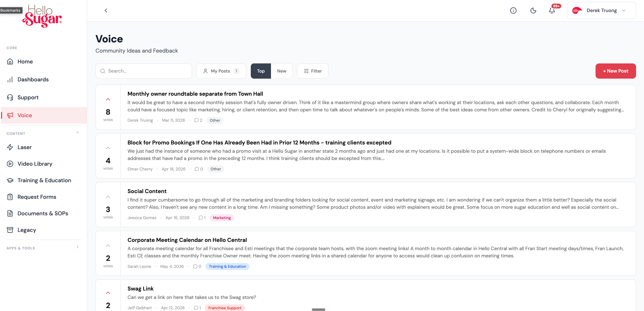Click the Support headset icon
Screen dimensions: 644x311
click(x=10, y=98)
